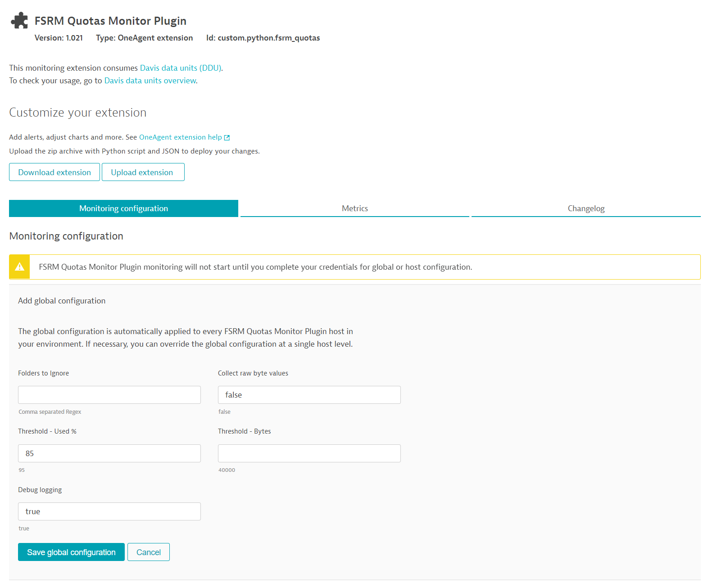The image size is (708, 588).
Task: Click the yellow warning triangle icon
Action: coord(19,267)
